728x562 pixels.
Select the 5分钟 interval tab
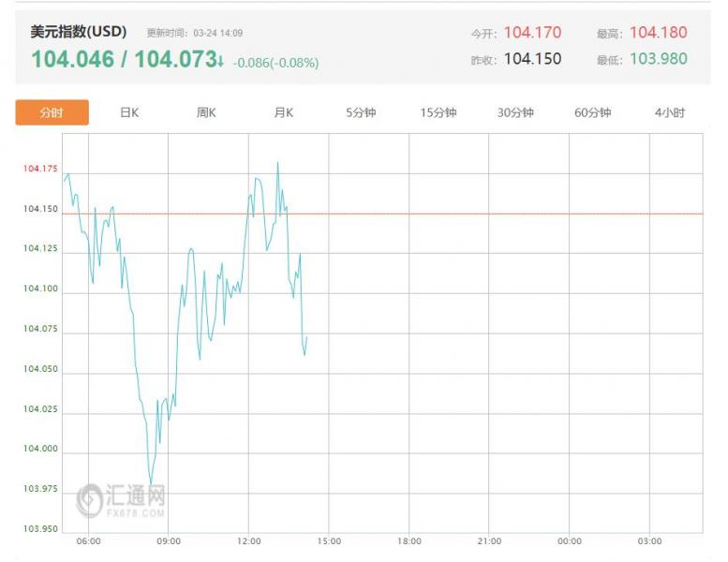point(361,112)
